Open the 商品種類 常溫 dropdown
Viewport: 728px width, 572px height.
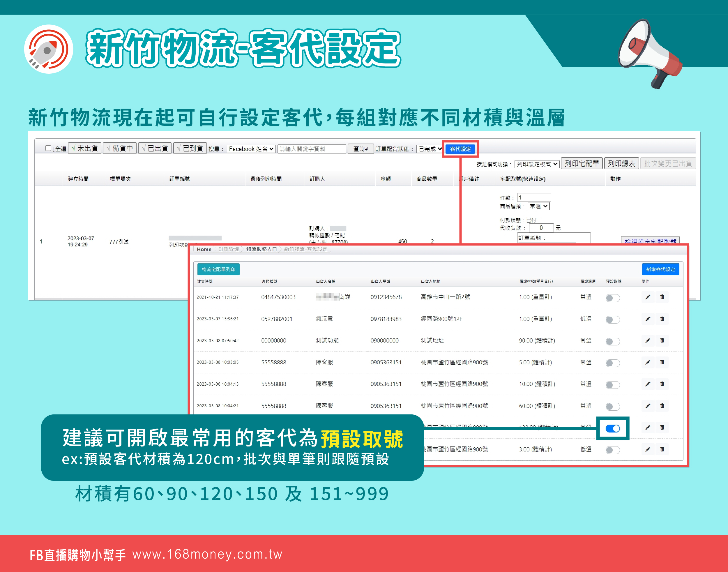coord(538,206)
